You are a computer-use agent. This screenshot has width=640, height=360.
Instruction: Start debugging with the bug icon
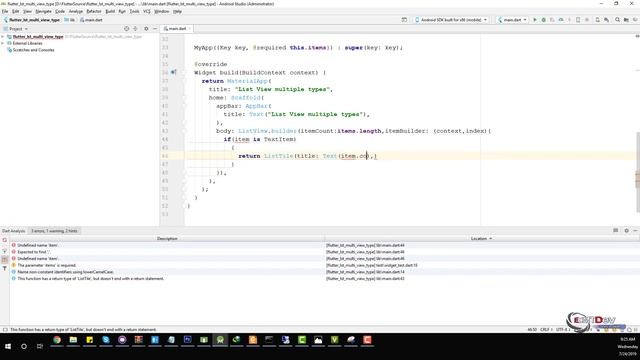tap(543, 20)
